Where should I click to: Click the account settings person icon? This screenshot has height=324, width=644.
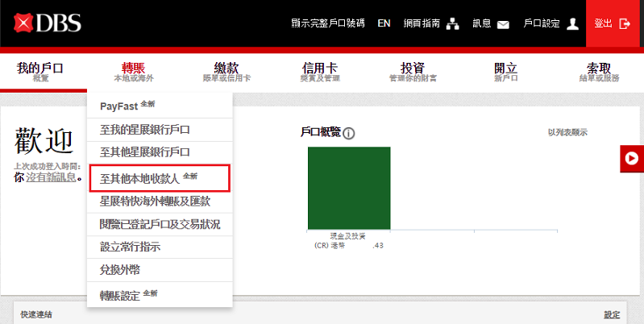[x=573, y=24]
